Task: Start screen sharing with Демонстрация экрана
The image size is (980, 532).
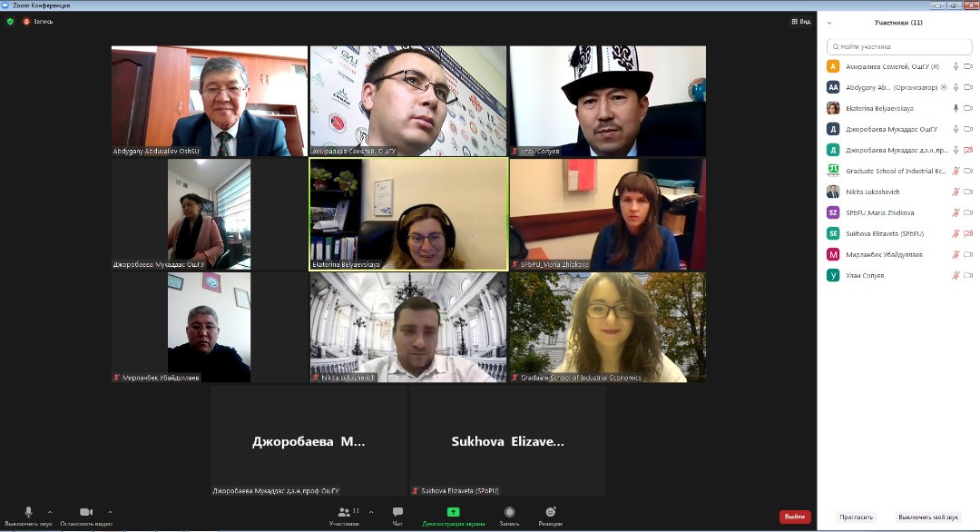Action: 453,513
